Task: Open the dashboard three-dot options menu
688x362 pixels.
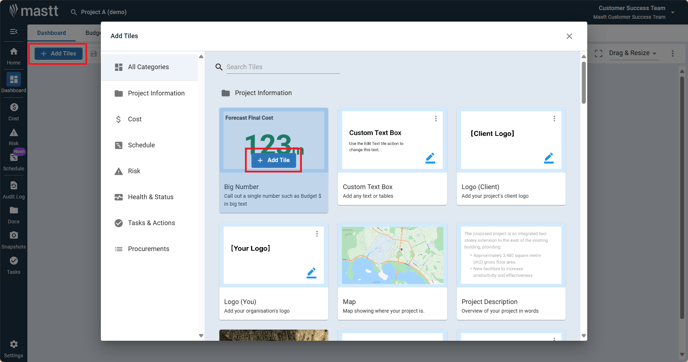Action: pyautogui.click(x=672, y=54)
